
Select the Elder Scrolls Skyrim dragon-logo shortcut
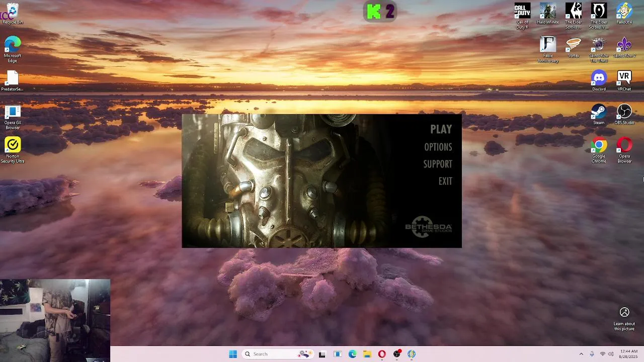(574, 16)
